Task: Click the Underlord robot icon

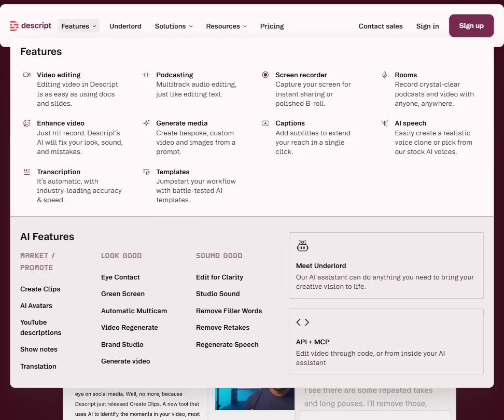Action: click(302, 246)
